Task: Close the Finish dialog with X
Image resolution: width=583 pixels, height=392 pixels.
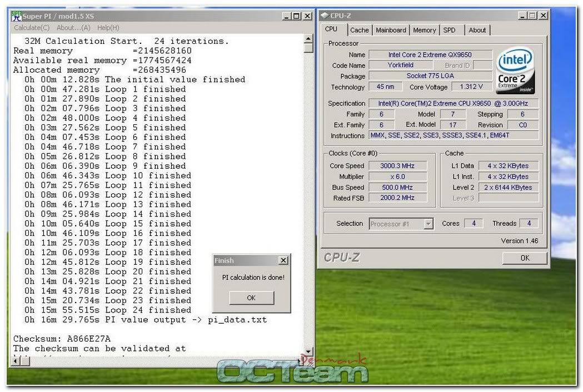Action: click(283, 260)
